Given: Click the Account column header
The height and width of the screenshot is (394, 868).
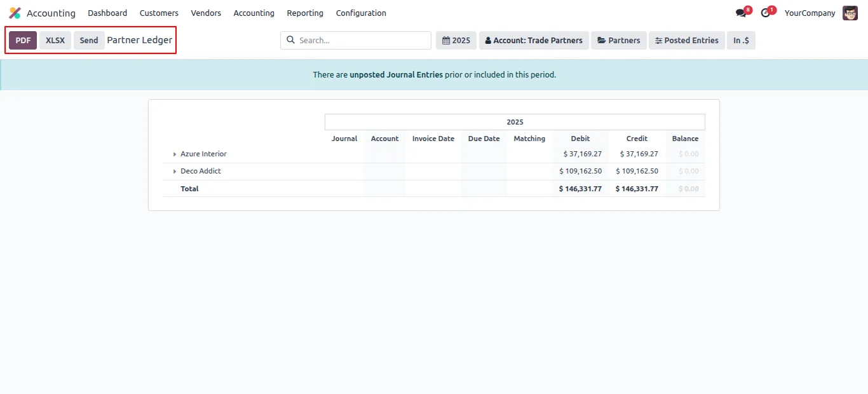Looking at the screenshot, I should [384, 139].
